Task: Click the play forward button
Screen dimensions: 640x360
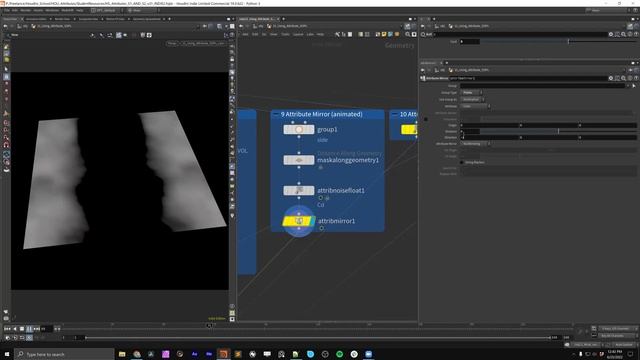Action: pos(29,329)
